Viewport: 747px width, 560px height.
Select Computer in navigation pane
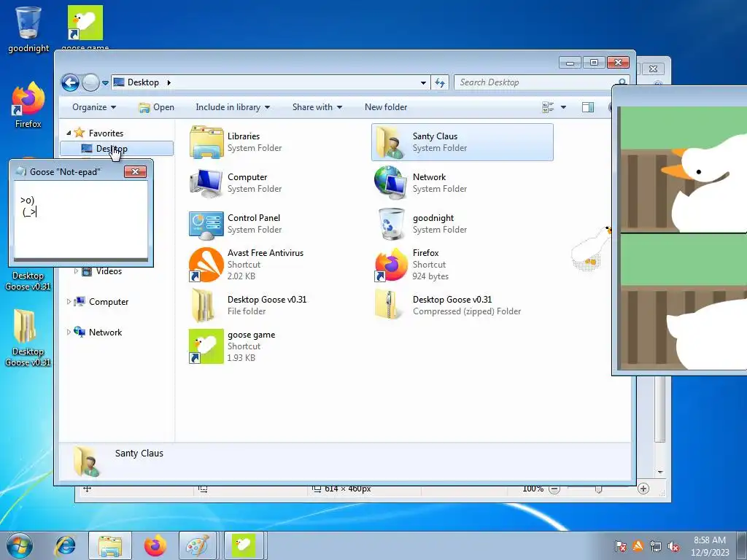(x=109, y=301)
